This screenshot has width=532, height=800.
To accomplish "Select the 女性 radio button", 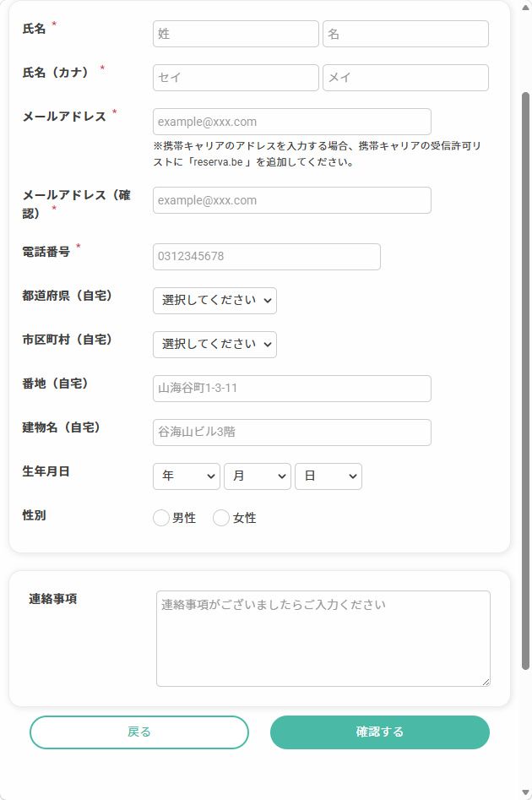I will point(221,518).
